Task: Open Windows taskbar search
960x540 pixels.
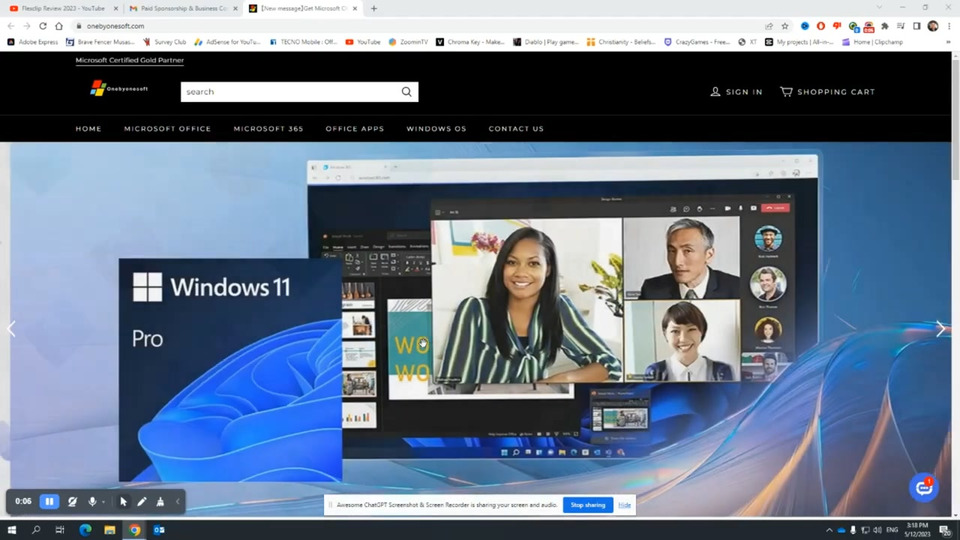Action: click(36, 530)
